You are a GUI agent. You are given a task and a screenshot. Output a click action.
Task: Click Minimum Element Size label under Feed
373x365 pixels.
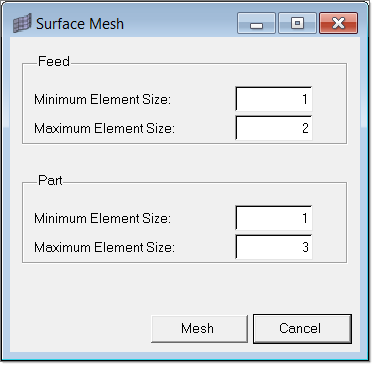102,99
